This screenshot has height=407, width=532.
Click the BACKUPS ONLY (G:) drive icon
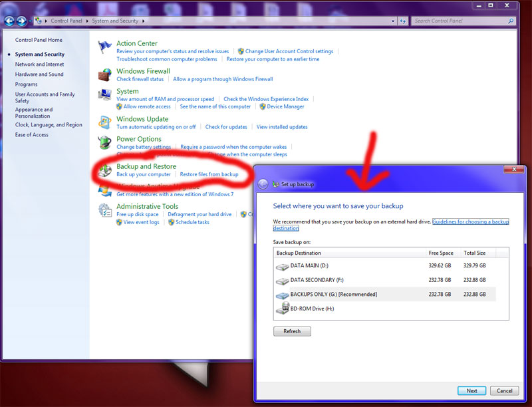tap(282, 295)
